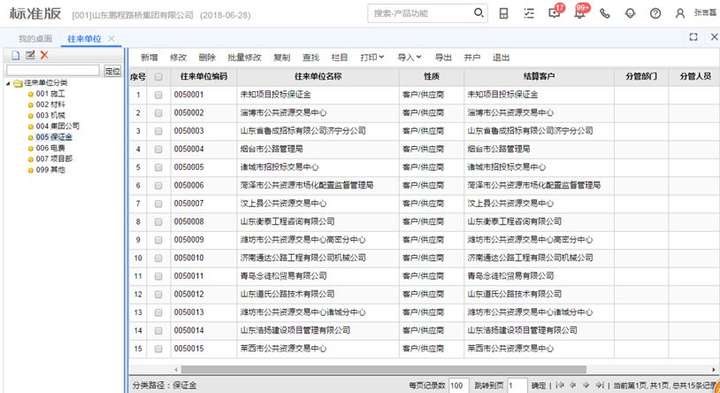Open the calculator icon in header
The height and width of the screenshot is (393, 720).
(x=504, y=13)
